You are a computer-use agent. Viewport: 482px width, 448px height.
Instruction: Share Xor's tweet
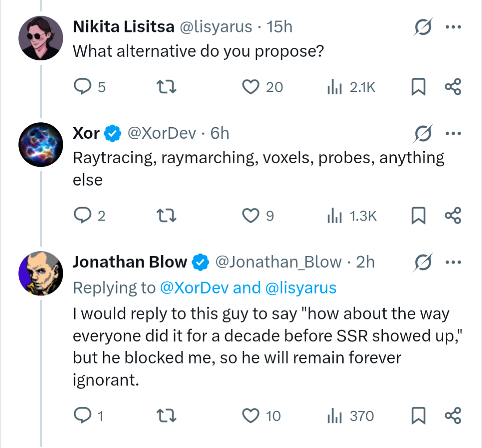[453, 216]
